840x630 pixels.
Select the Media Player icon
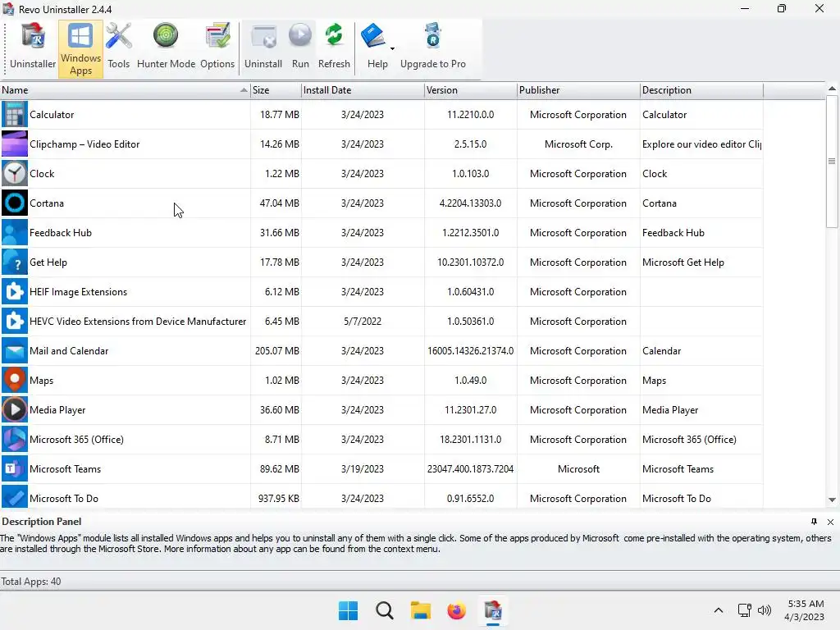15,410
